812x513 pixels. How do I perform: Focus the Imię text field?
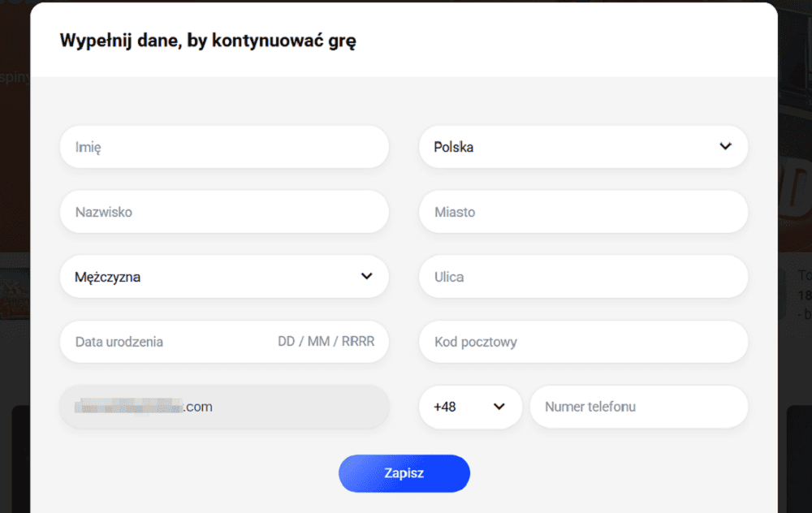[x=224, y=147]
